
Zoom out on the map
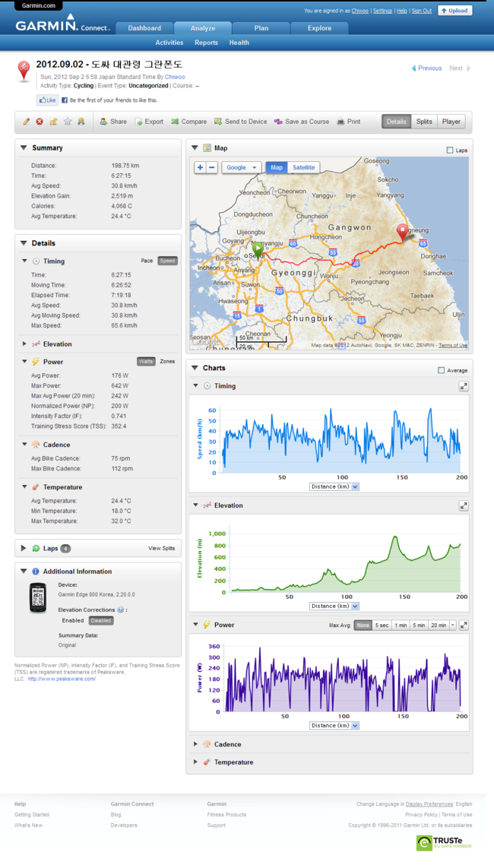(212, 167)
